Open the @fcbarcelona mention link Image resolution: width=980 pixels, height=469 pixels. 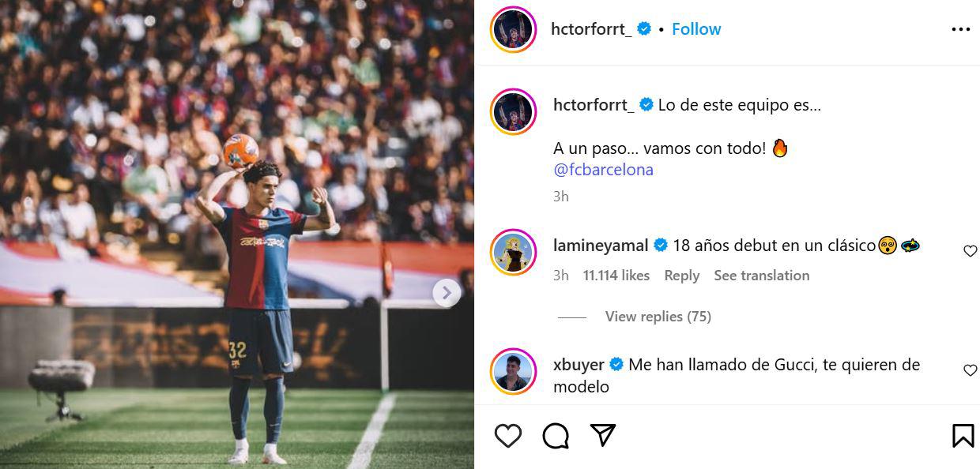(604, 170)
